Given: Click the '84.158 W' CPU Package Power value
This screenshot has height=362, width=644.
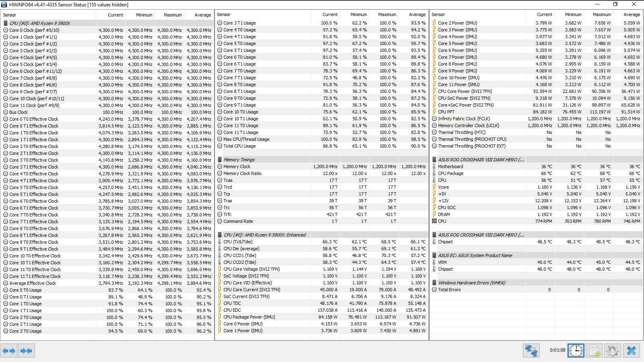Looking at the screenshot, I should pyautogui.click(x=328, y=317).
